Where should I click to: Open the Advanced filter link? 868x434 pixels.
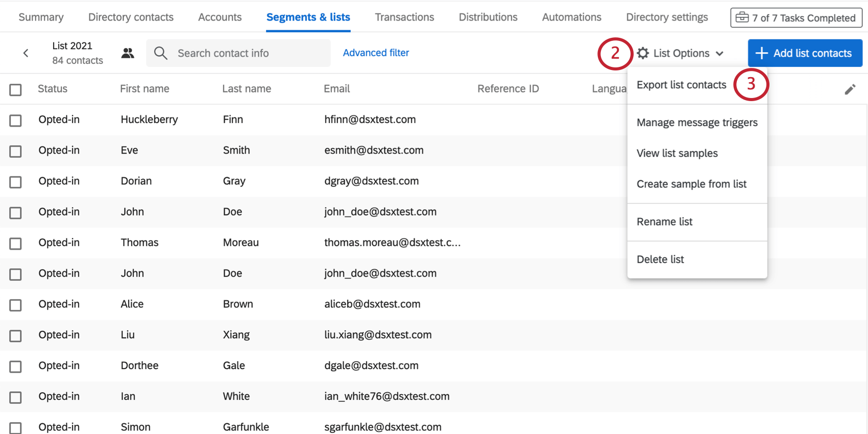pos(376,53)
